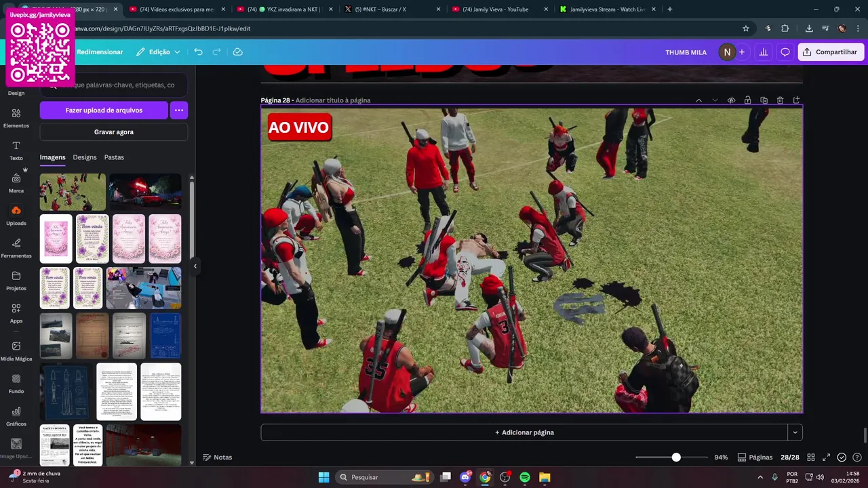Click the Redimensionar button
Image resolution: width=868 pixels, height=488 pixels.
[100, 52]
